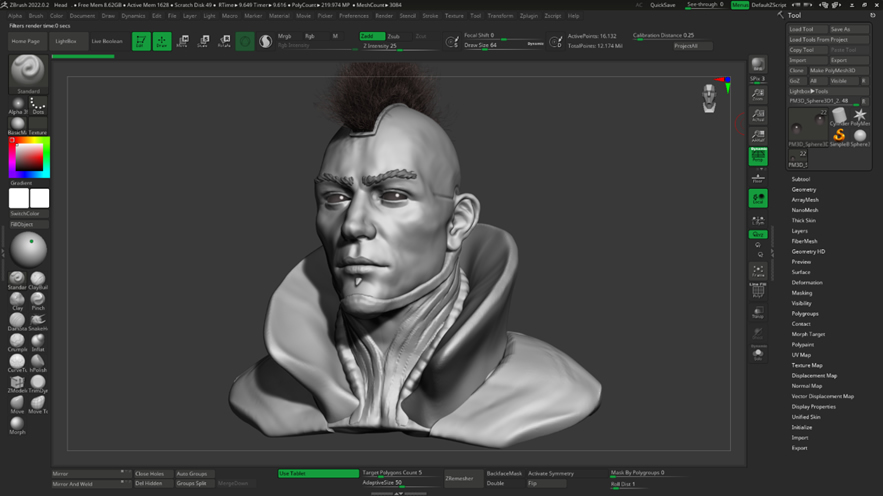The width and height of the screenshot is (883, 496).
Task: Open the Brush menu
Action: (35, 16)
